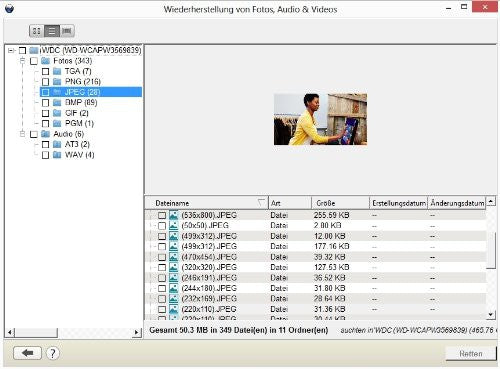Click image icon of (470x454).JPEG
The width and height of the screenshot is (500, 369).
(x=173, y=257)
